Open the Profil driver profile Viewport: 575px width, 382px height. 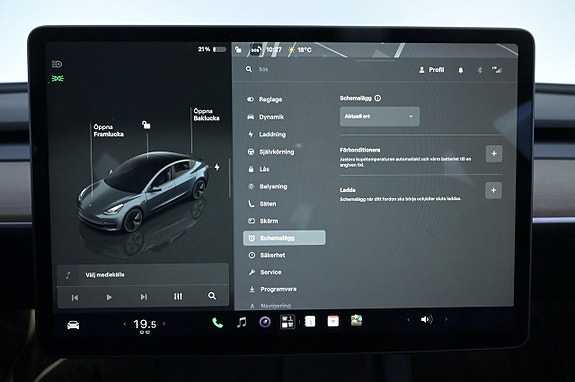tap(432, 70)
